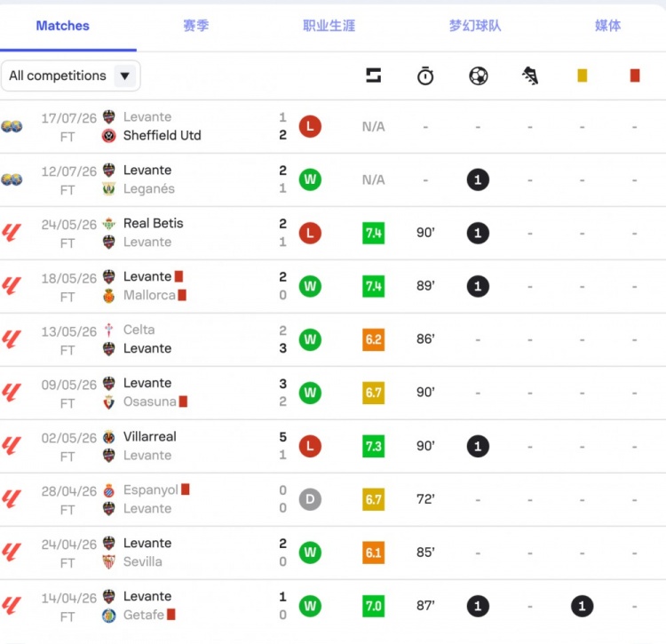Click the goals football icon
The width and height of the screenshot is (666, 644).
(479, 76)
